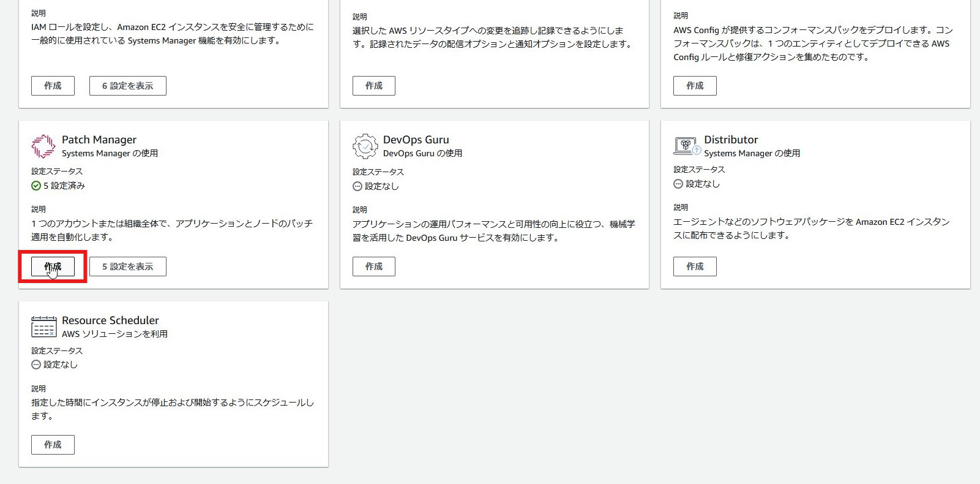Click the Patch Manager service icon
Screen dimensions: 980x484
(x=43, y=146)
